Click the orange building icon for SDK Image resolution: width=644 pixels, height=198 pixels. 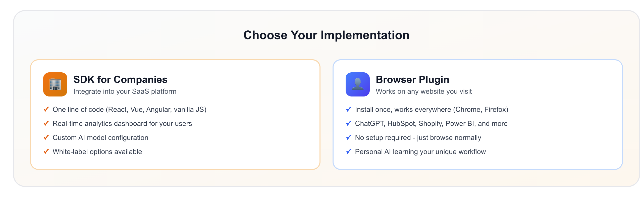pos(55,84)
